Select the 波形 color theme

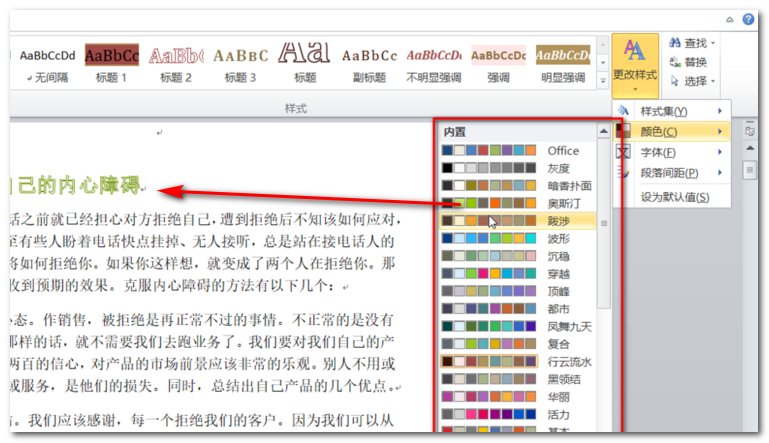tap(517, 238)
